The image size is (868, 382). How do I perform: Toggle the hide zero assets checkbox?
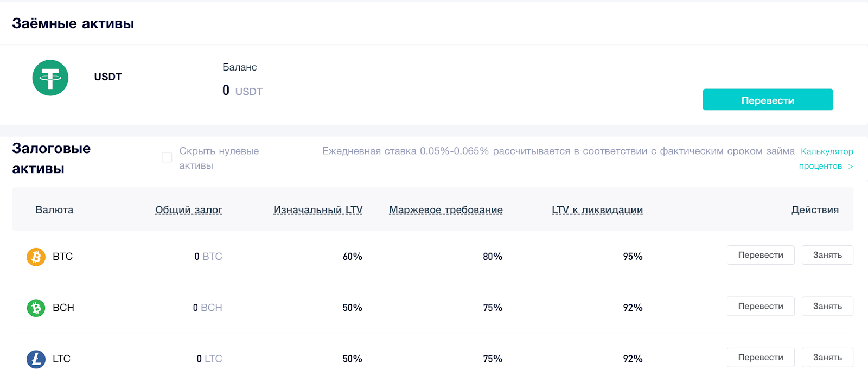pos(167,157)
